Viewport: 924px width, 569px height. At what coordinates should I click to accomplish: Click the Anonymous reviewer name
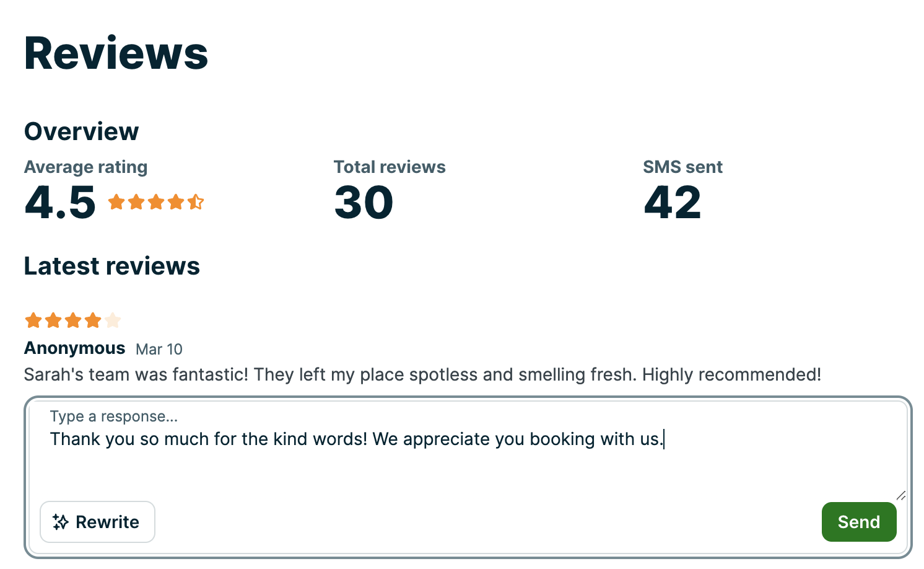pos(74,348)
